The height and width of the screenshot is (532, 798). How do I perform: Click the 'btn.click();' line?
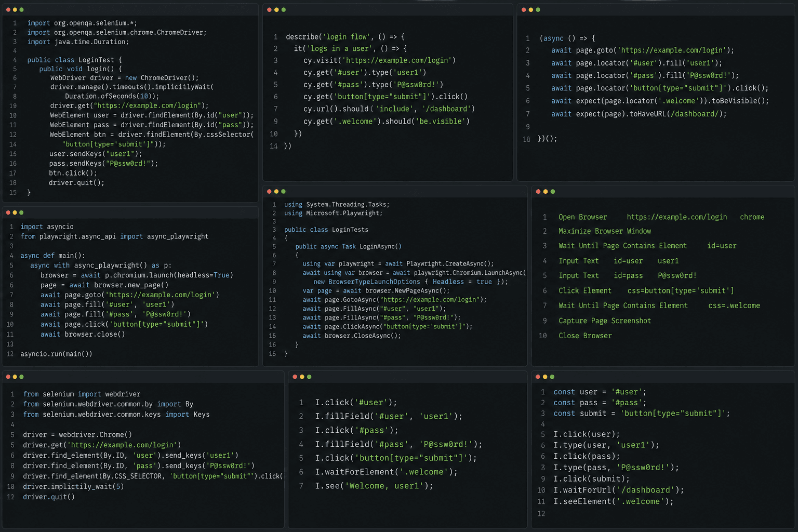pos(73,173)
